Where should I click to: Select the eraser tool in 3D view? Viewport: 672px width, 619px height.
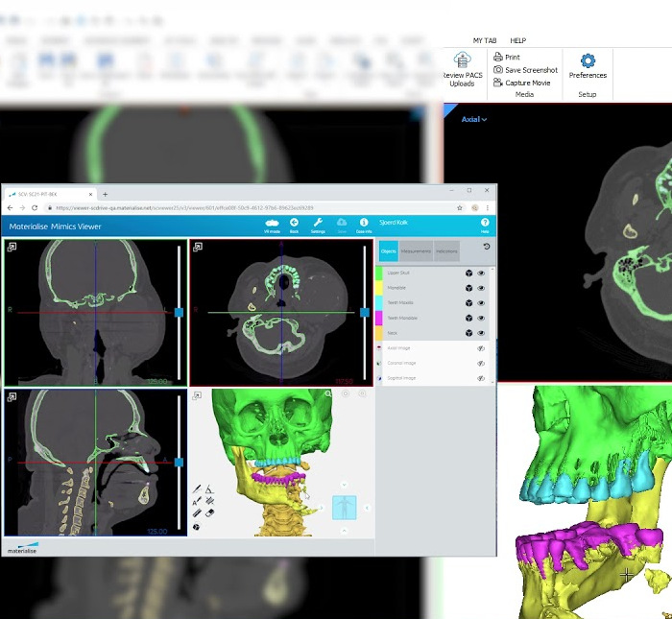209,513
